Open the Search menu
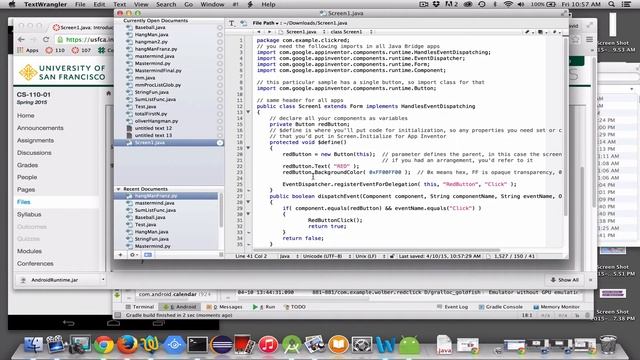Viewport: 640px width, 360px height. coord(166,4)
